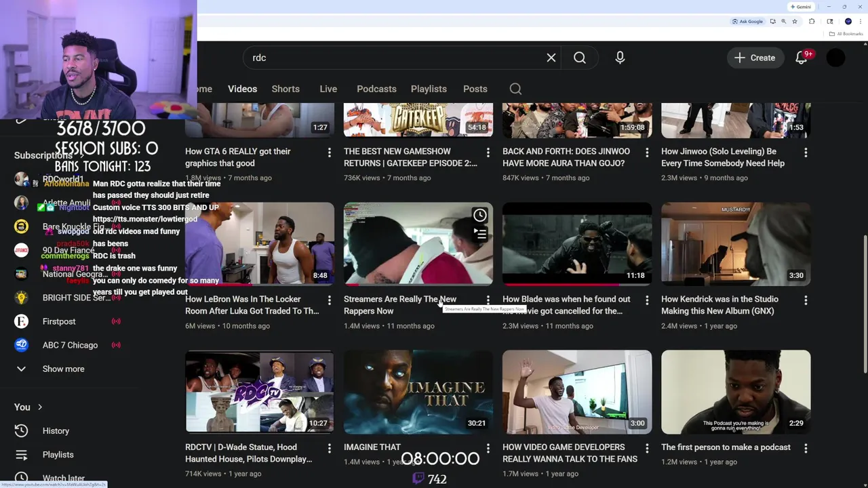Open options for How Jinwoo Solo Leveling video
Screen dimensions: 868x488
[806, 153]
